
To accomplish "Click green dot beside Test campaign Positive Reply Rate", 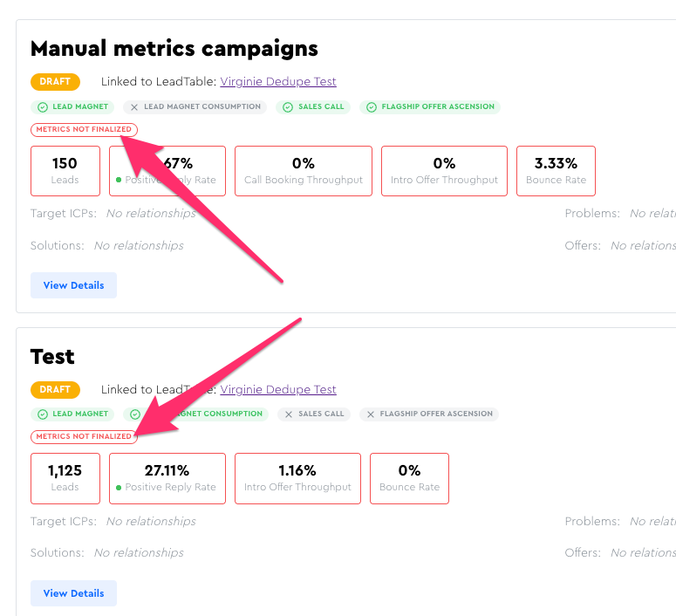I will point(119,488).
